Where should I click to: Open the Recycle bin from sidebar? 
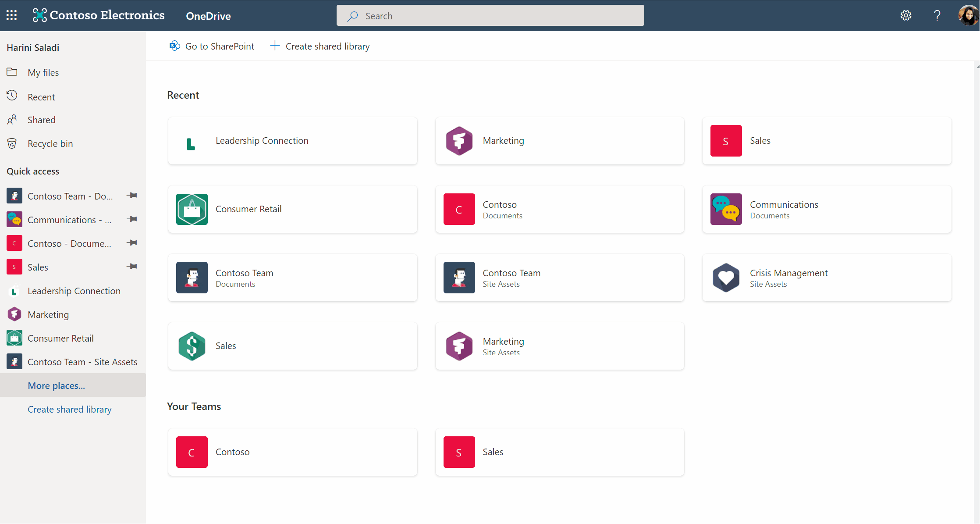pyautogui.click(x=50, y=143)
